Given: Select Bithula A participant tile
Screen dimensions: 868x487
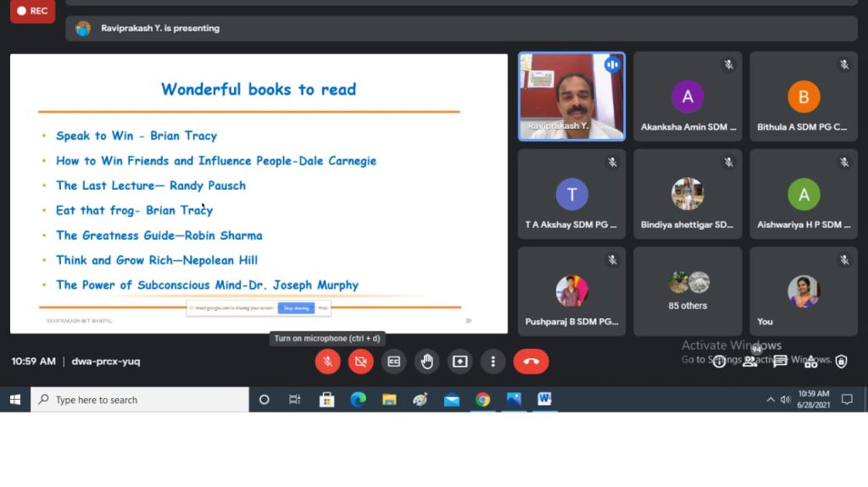Looking at the screenshot, I should pyautogui.click(x=804, y=97).
